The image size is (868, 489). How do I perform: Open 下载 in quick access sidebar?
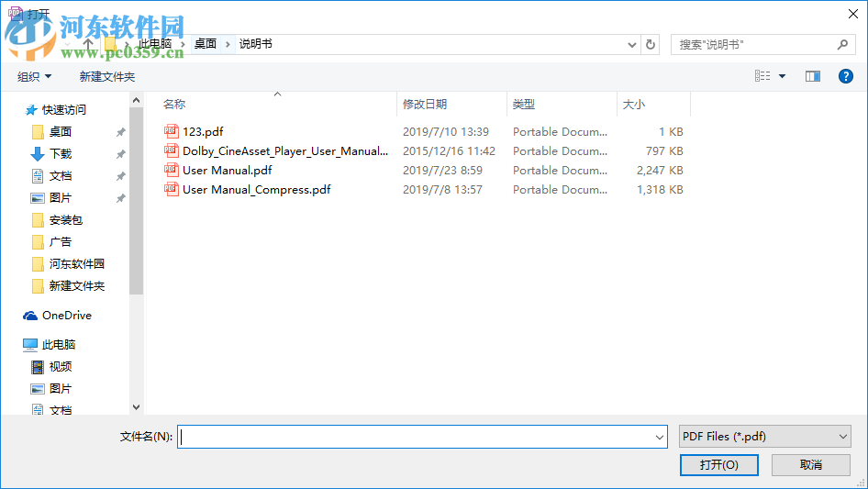[x=61, y=154]
